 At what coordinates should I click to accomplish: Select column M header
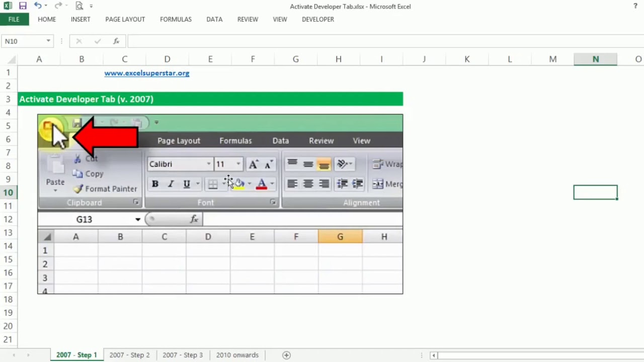tap(552, 59)
